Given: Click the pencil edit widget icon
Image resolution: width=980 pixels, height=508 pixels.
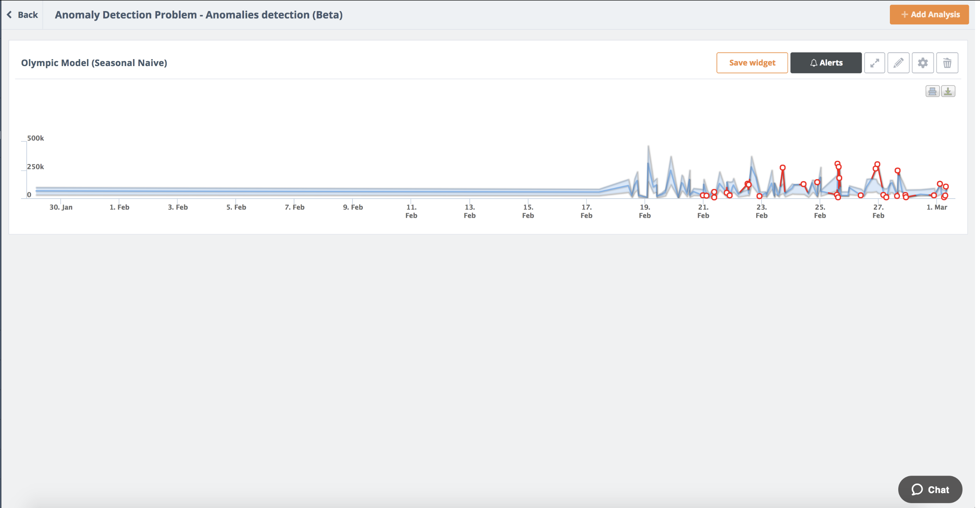Looking at the screenshot, I should point(898,63).
